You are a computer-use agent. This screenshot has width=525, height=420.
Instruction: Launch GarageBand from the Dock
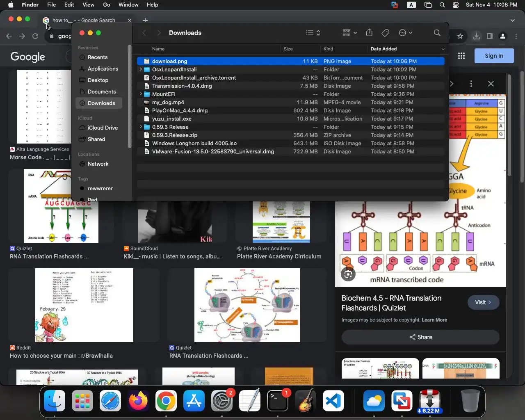(306, 401)
